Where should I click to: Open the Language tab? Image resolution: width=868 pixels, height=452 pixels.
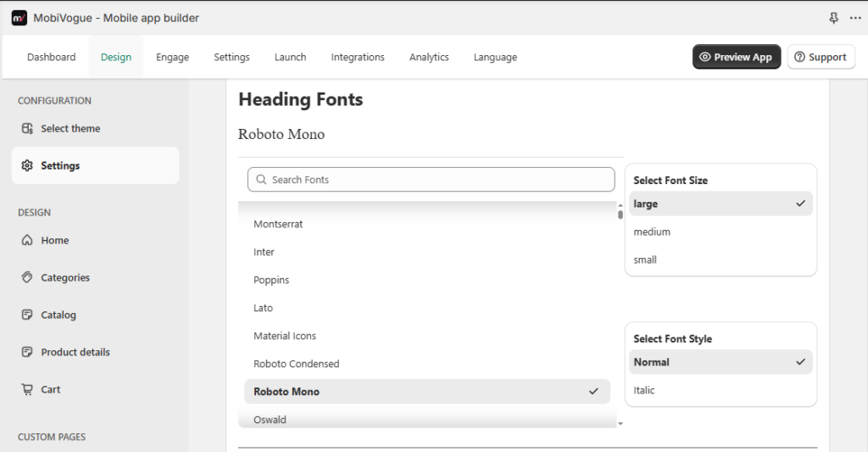point(495,57)
